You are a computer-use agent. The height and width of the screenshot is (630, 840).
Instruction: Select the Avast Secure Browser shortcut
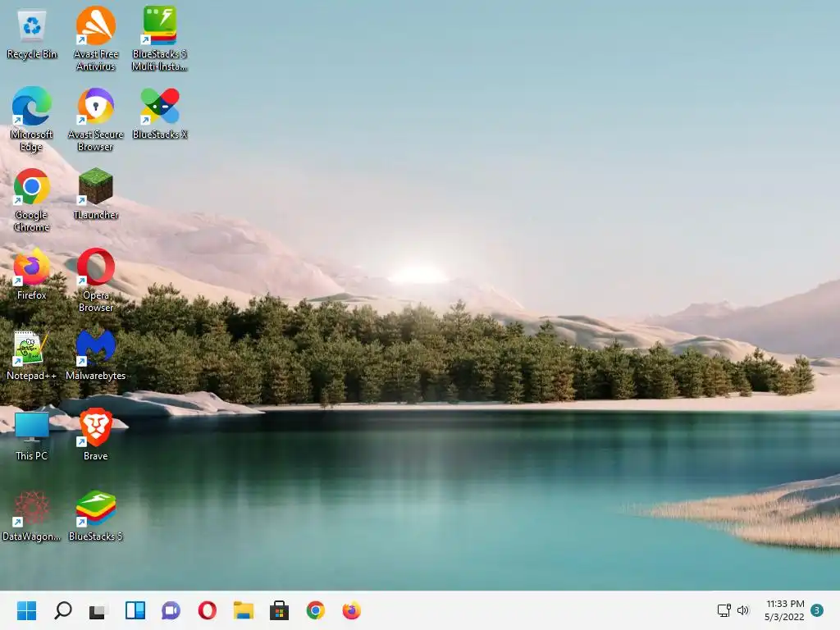pos(95,119)
